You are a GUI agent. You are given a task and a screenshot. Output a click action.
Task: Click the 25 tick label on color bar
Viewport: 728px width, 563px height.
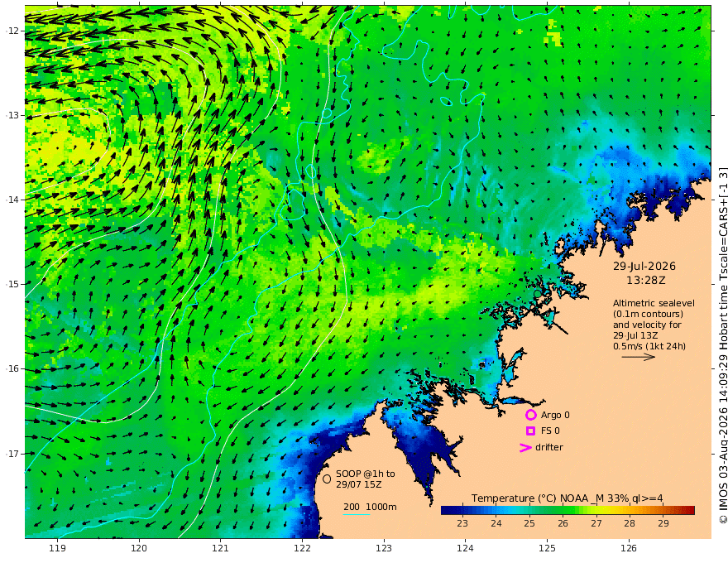(529, 523)
